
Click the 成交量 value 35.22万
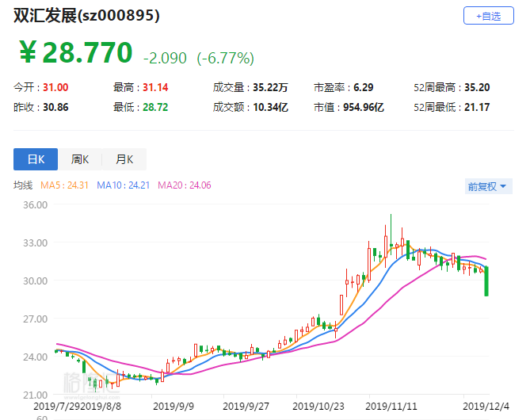pyautogui.click(x=270, y=88)
